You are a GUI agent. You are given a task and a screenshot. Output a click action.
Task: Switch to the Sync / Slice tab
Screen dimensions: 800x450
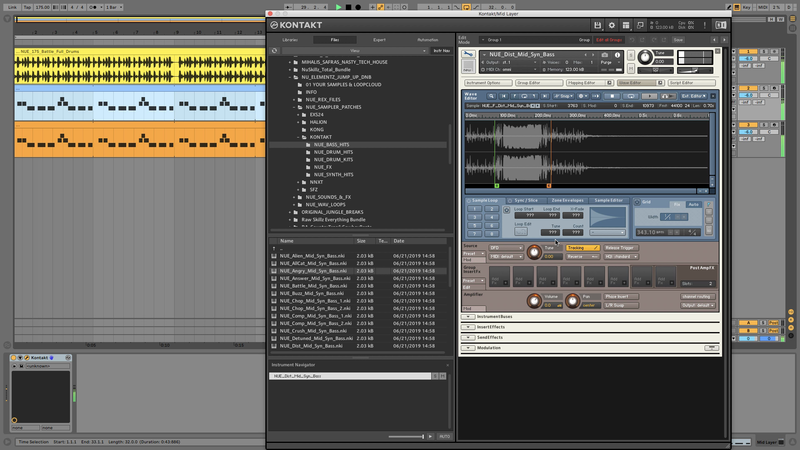coord(526,201)
